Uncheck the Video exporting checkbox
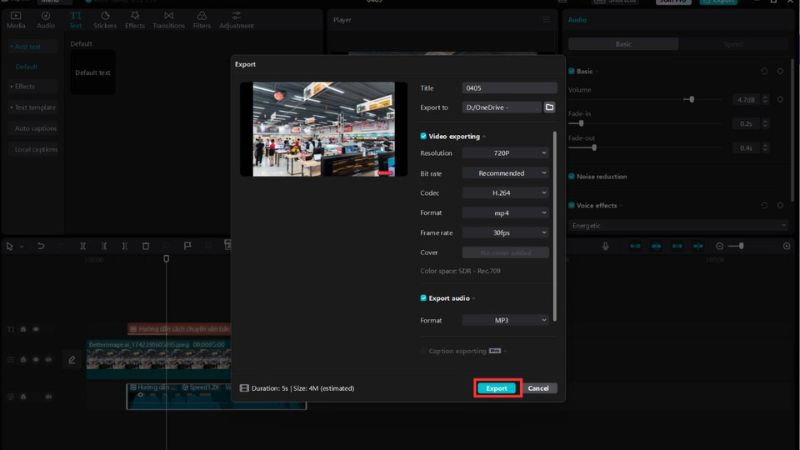 pos(424,135)
